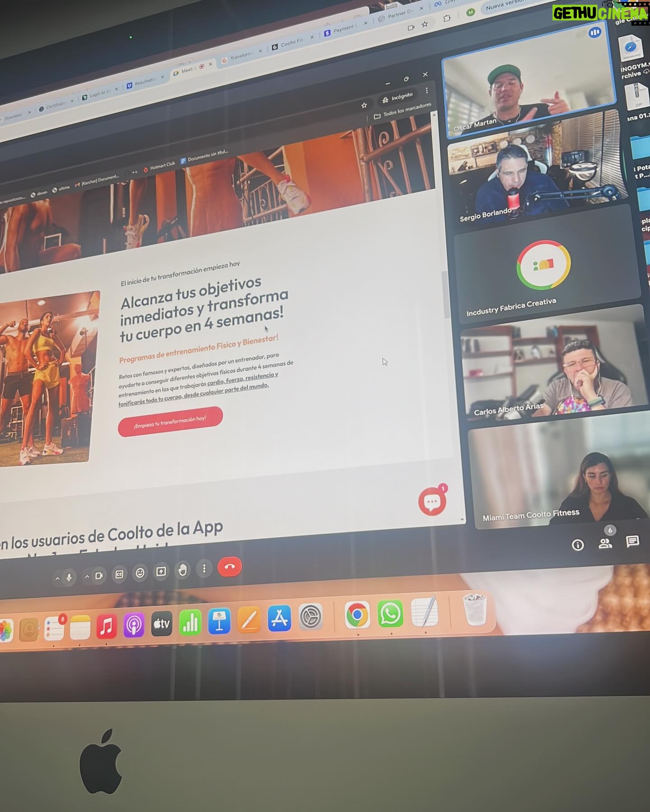Open WhatsApp in the Dock
Screen dimensions: 650x812
point(390,613)
